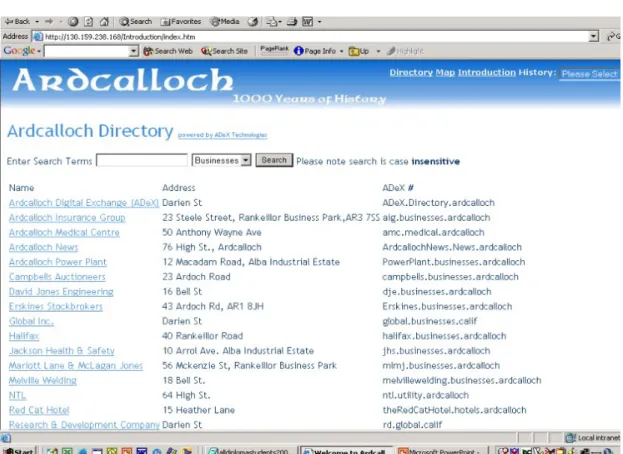Viewport: 623px width, 454px height.
Task: Click the Highlight marker button
Action: coord(405,51)
